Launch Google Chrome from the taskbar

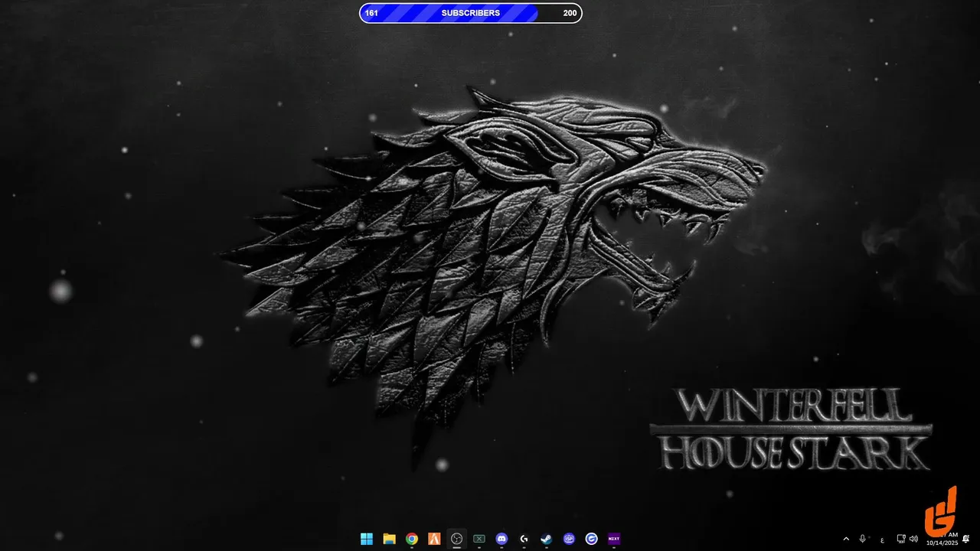412,539
